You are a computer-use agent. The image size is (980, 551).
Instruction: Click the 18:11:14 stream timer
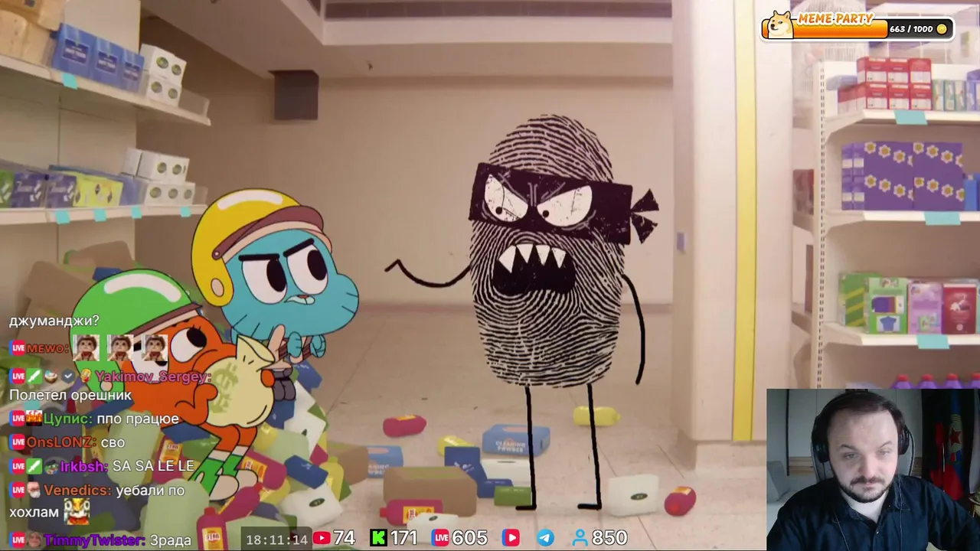(277, 540)
